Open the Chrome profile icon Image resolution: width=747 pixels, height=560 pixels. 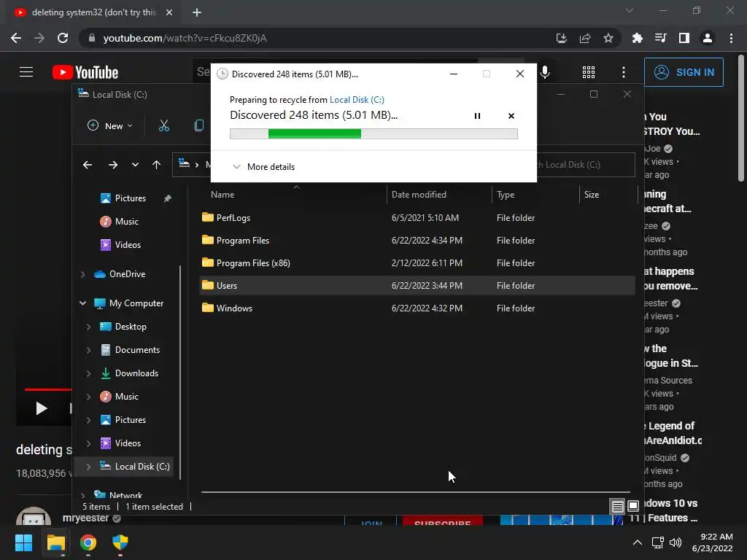pyautogui.click(x=708, y=38)
